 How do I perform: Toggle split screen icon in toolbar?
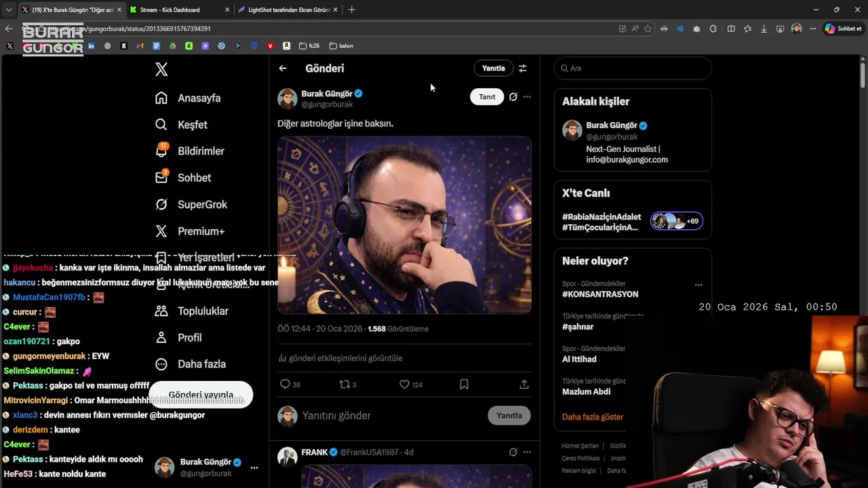coord(731,28)
